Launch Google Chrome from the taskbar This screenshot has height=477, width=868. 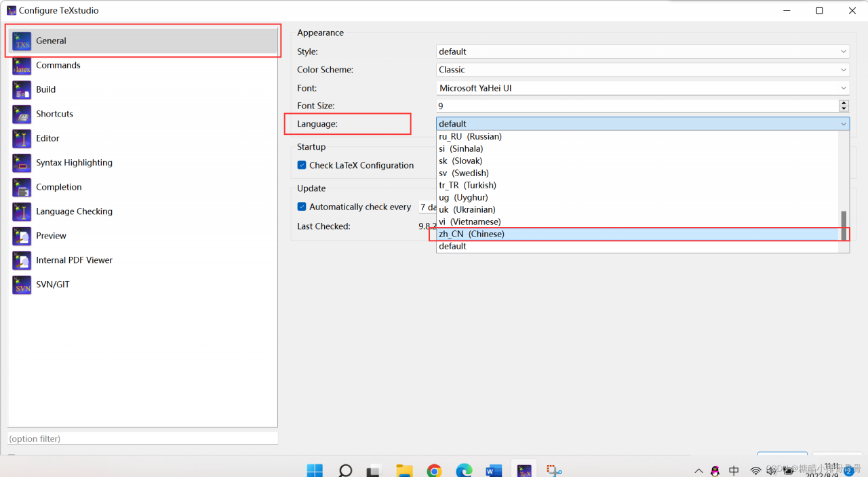434,470
